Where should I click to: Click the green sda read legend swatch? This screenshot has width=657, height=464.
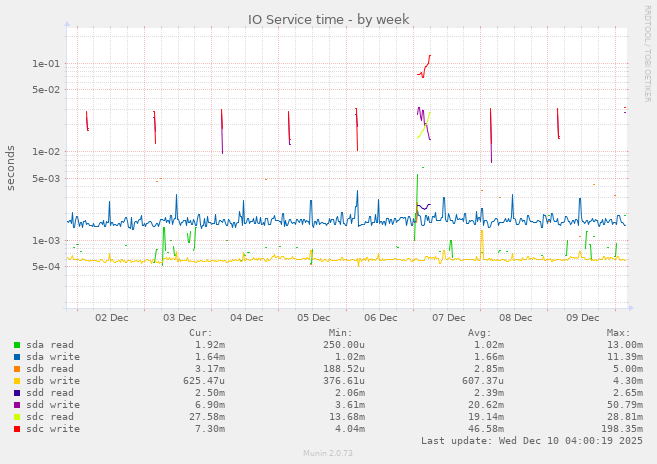click(x=17, y=345)
